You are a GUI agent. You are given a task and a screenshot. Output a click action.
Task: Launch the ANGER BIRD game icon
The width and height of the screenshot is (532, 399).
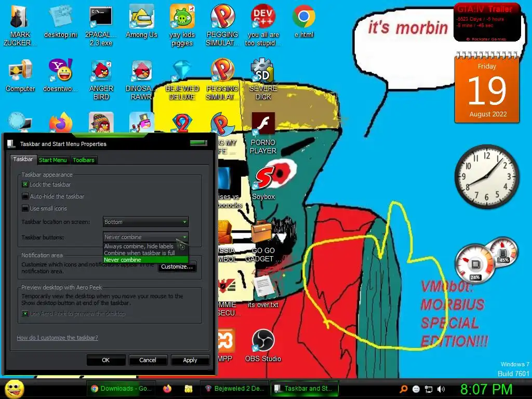[x=101, y=79]
